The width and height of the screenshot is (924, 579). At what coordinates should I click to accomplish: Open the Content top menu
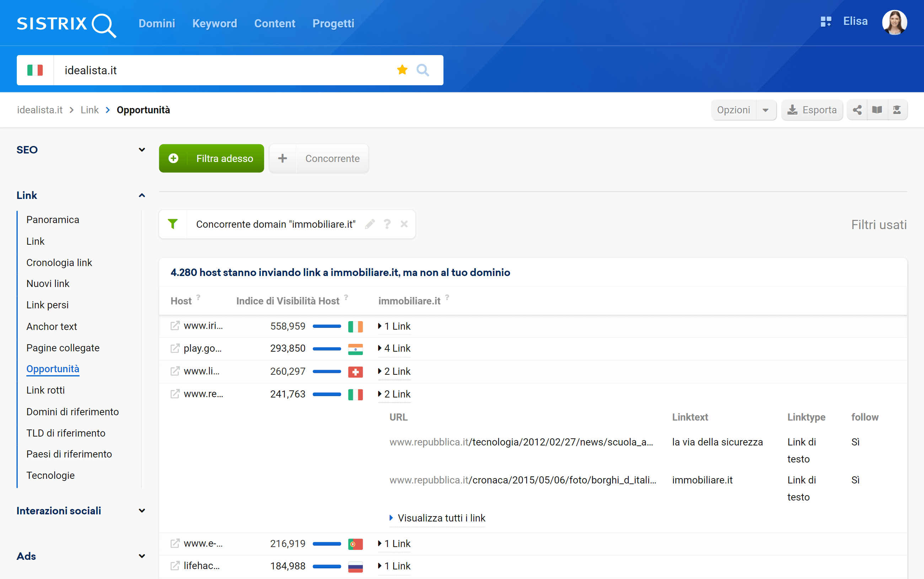pos(275,24)
